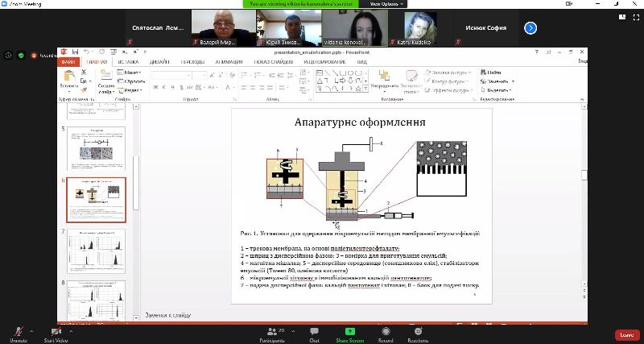The image size is (644, 344).
Task: Click the red Leave button
Action: pos(625,334)
